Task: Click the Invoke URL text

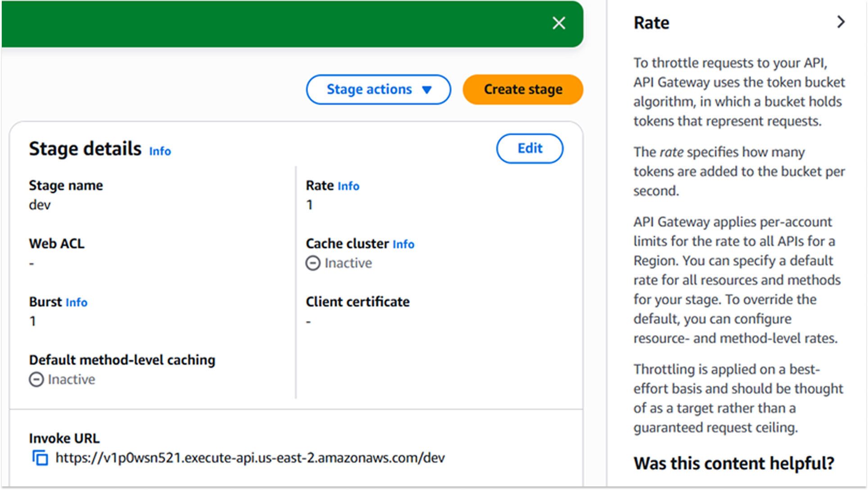Action: (x=250, y=458)
